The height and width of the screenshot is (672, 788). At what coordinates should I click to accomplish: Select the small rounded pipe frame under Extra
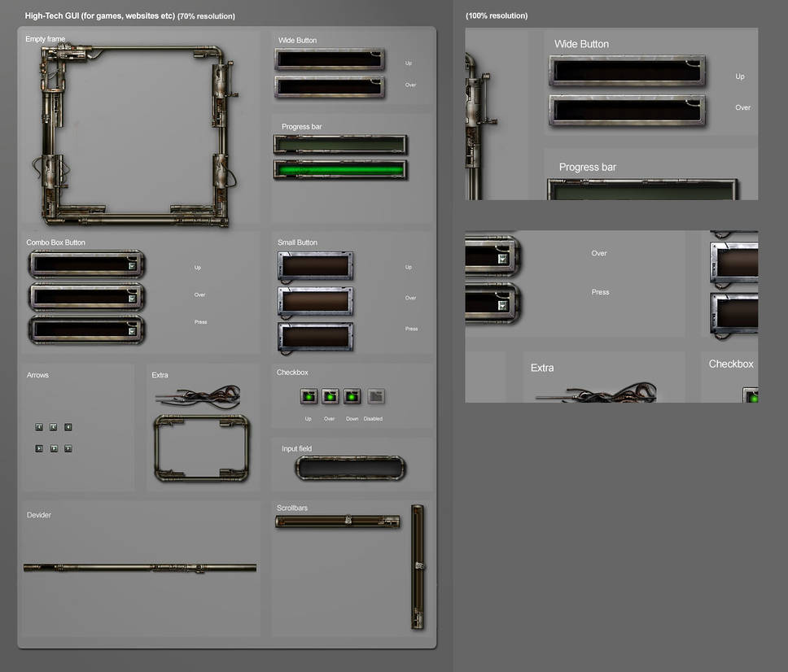[202, 448]
